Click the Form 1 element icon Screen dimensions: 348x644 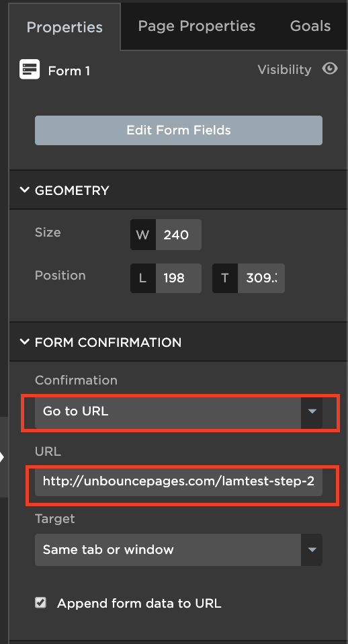pos(30,69)
